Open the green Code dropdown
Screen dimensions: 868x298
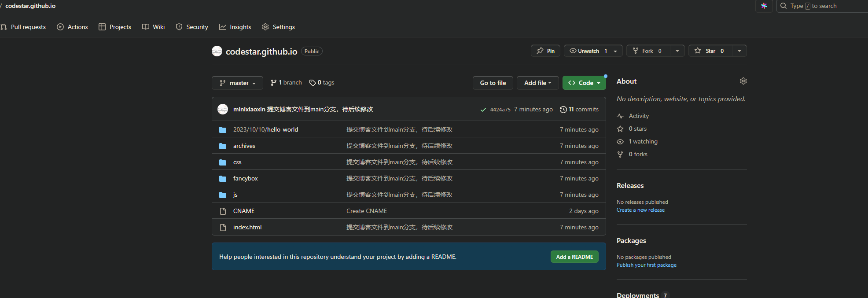(584, 83)
